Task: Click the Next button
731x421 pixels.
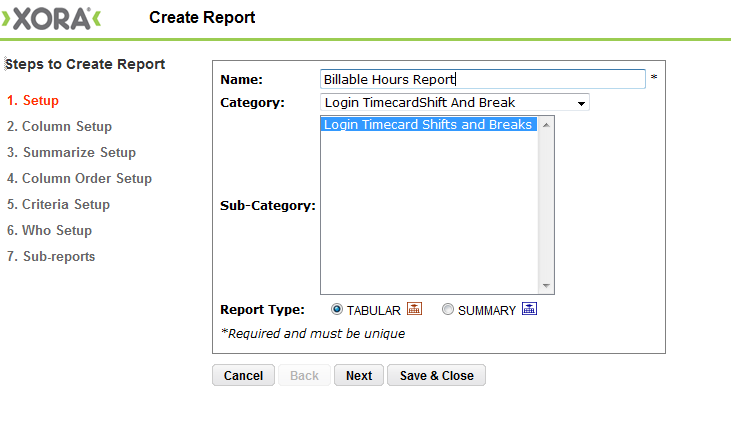Action: (359, 375)
